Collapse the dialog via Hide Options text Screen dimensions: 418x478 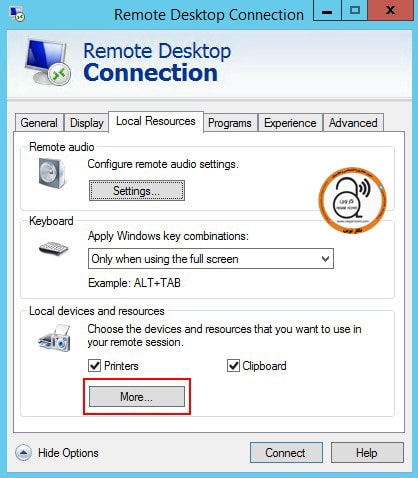point(68,453)
